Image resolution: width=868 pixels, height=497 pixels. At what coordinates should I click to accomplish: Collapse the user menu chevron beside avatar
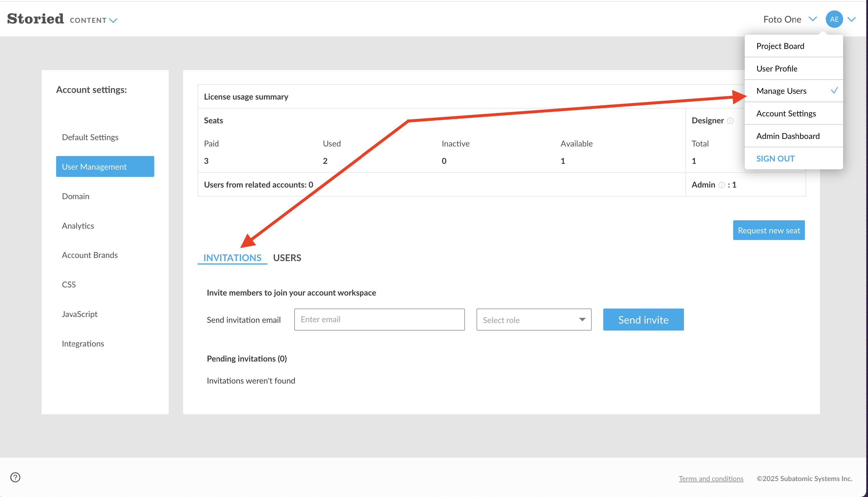(852, 19)
